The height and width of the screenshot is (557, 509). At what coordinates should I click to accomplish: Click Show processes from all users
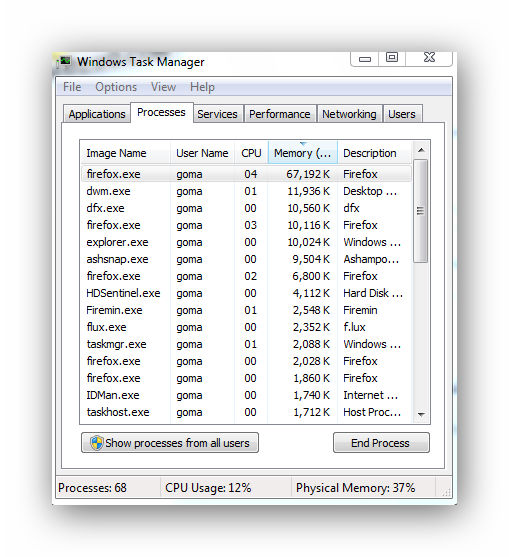click(x=170, y=443)
